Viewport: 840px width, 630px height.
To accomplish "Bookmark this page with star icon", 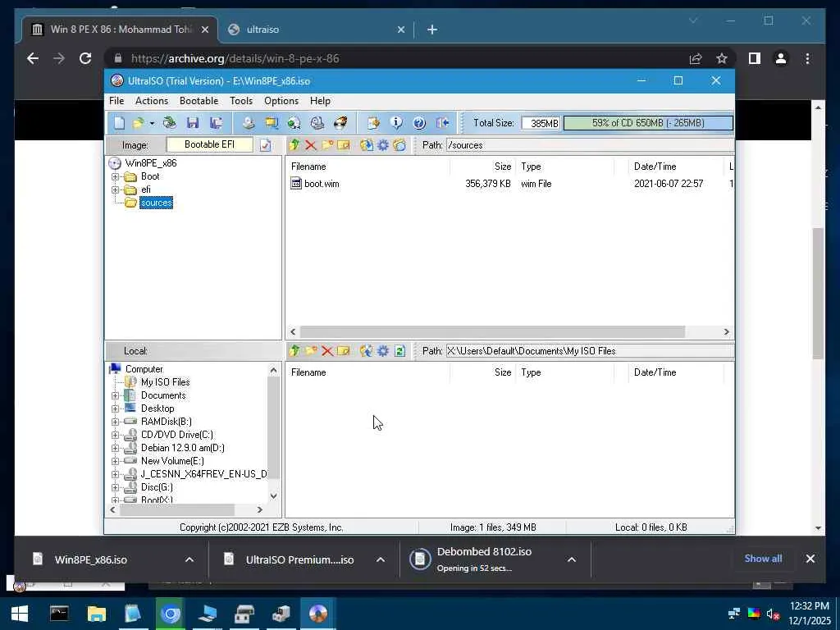I will [x=722, y=58].
